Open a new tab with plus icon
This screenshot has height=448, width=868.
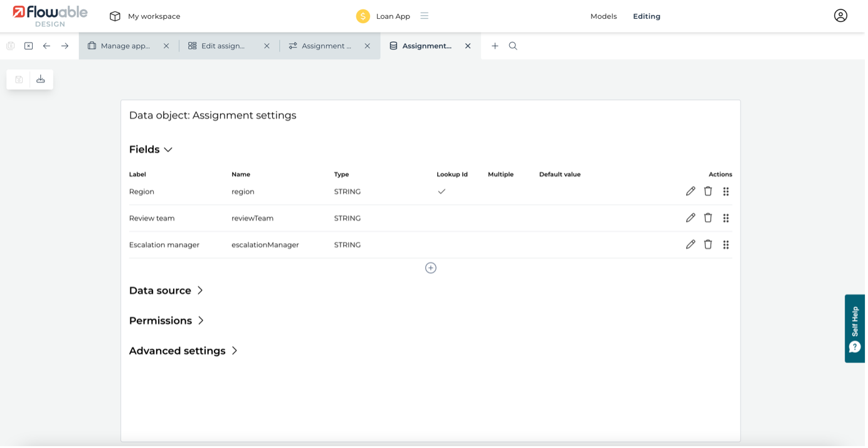tap(495, 46)
